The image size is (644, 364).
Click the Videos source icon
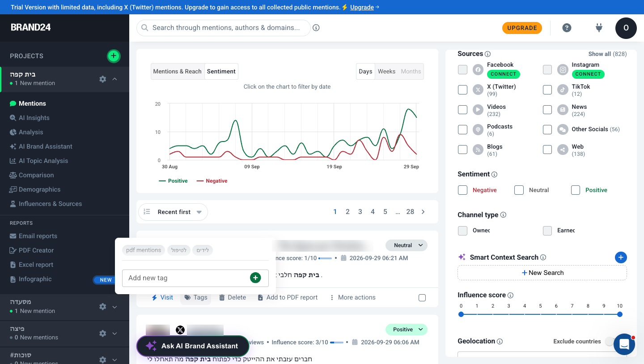478,110
